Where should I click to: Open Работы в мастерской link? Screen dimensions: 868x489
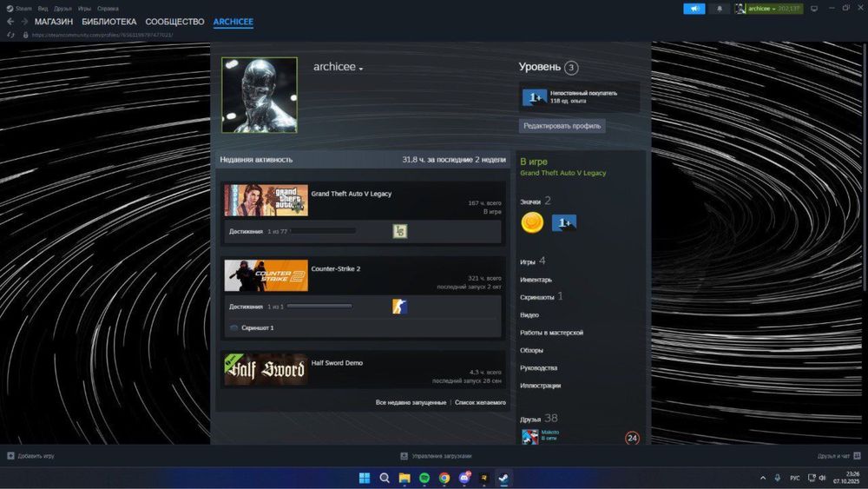[x=551, y=333]
